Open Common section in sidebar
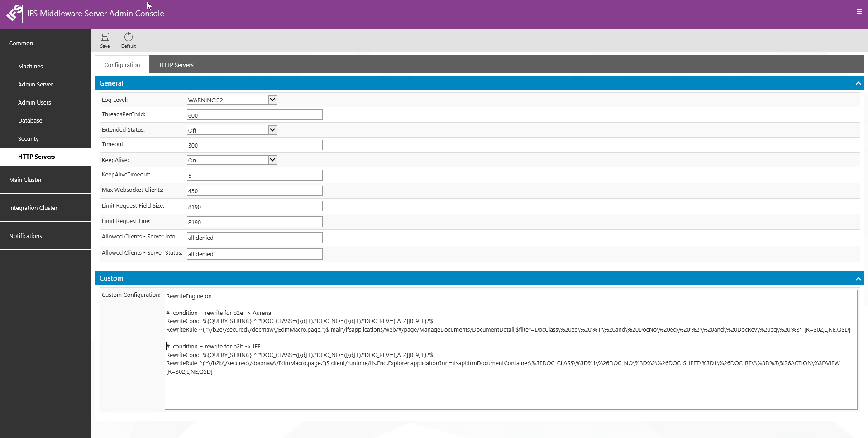868x438 pixels. (45, 43)
